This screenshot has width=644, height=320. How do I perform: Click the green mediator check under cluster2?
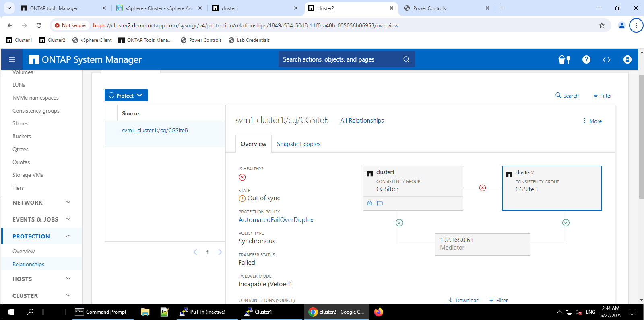tap(566, 223)
